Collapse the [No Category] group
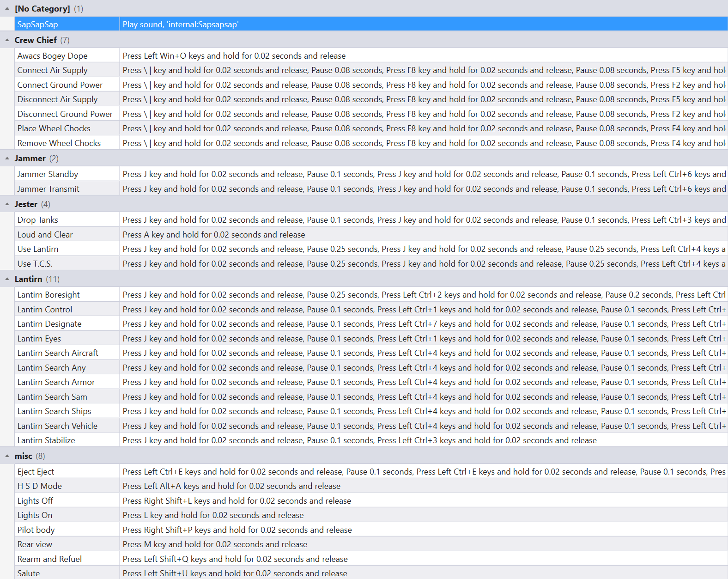Image resolution: width=728 pixels, height=579 pixels. (7, 8)
